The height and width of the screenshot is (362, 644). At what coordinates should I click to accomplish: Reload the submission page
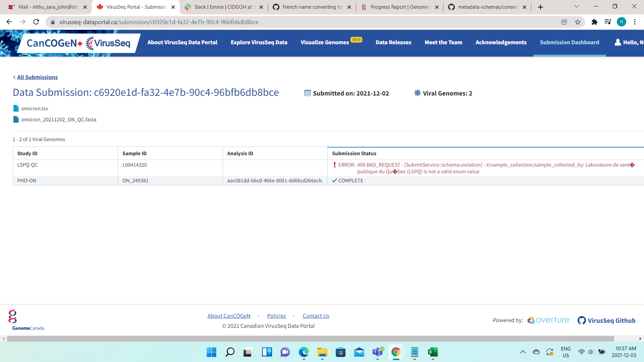click(36, 22)
